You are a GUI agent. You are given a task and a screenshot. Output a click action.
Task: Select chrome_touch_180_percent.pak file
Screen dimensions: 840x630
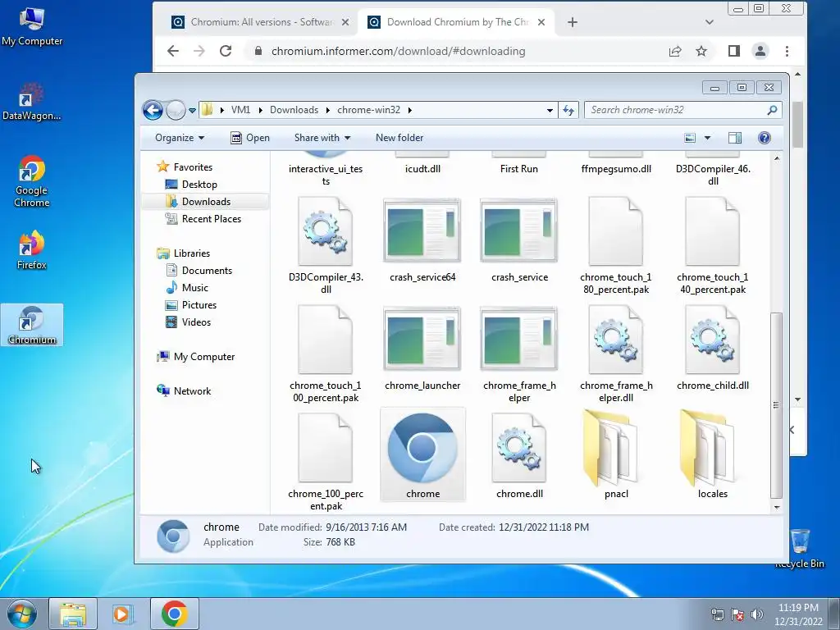[x=616, y=245]
